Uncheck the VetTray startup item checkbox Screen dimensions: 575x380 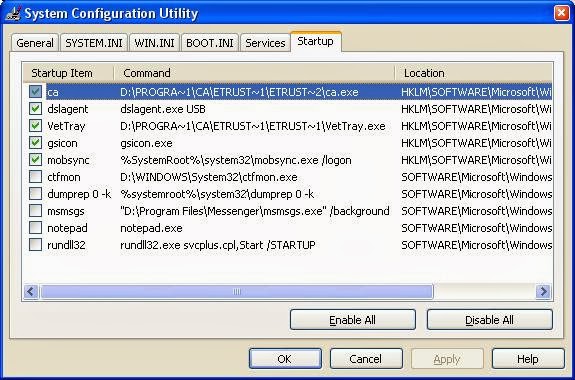pyautogui.click(x=35, y=126)
